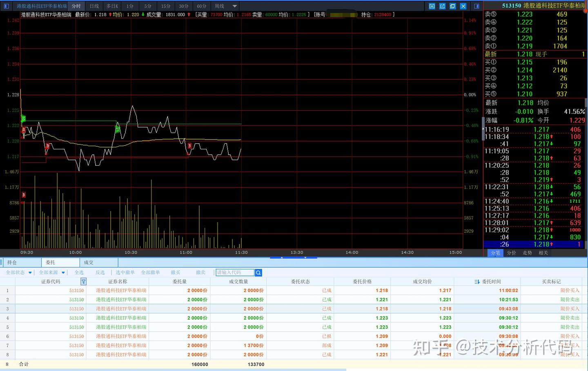The image size is (588, 371).
Task: Click the down arrow on the panel divider
Action: click(305, 258)
